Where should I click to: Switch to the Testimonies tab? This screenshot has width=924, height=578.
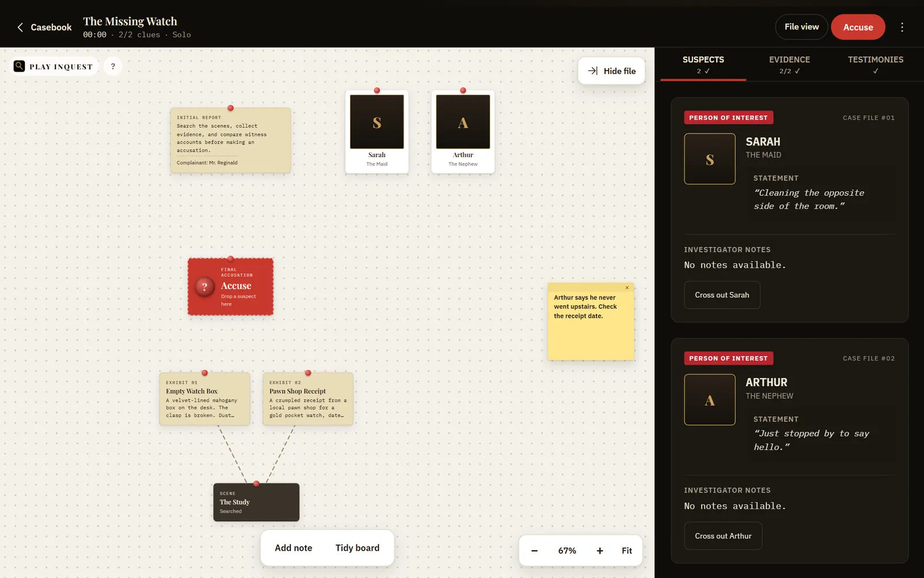point(875,64)
